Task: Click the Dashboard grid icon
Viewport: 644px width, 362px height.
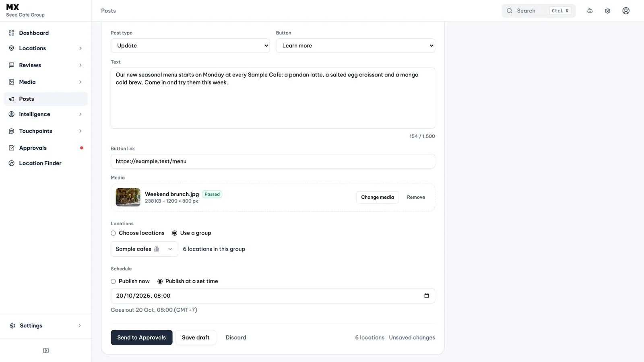Action: point(12,33)
